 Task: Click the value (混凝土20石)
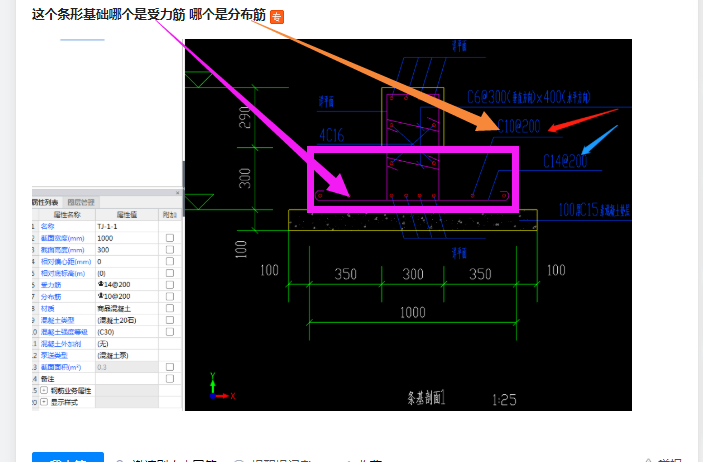[117, 320]
